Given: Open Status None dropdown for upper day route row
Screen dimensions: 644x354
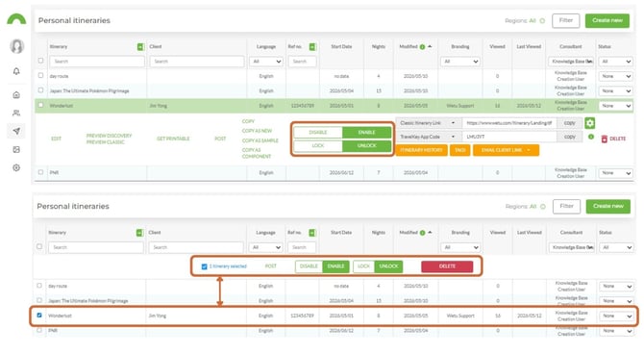Looking at the screenshot, I should tap(615, 76).
